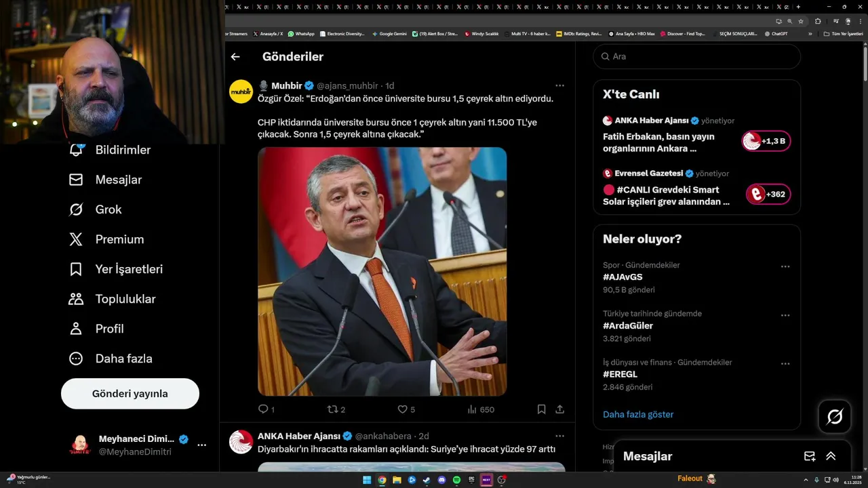
Task: Go back with the Gönderiler back arrow
Action: click(235, 57)
